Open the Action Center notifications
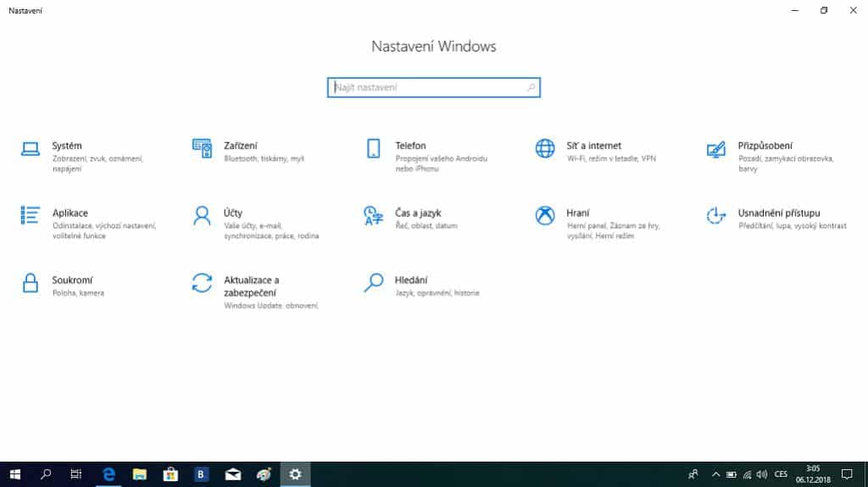Screen dimensions: 868x487 point(847,474)
